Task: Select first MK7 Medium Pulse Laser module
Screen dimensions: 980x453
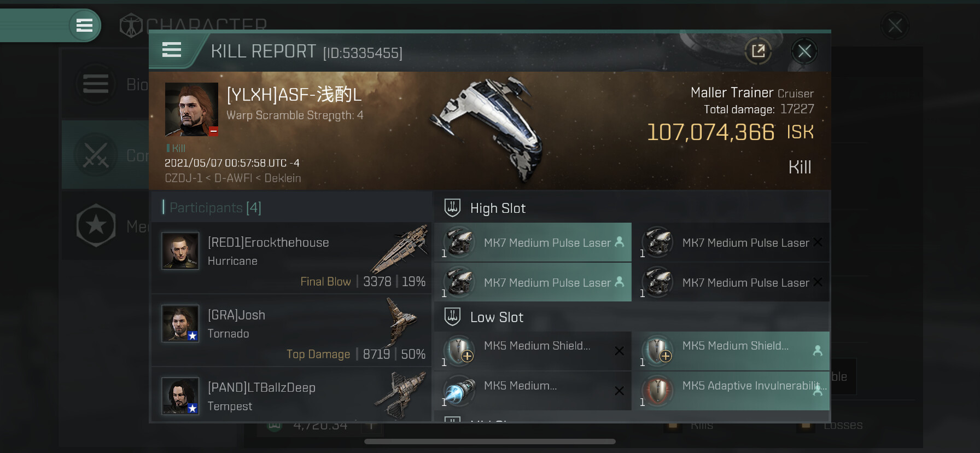Action: pos(533,242)
